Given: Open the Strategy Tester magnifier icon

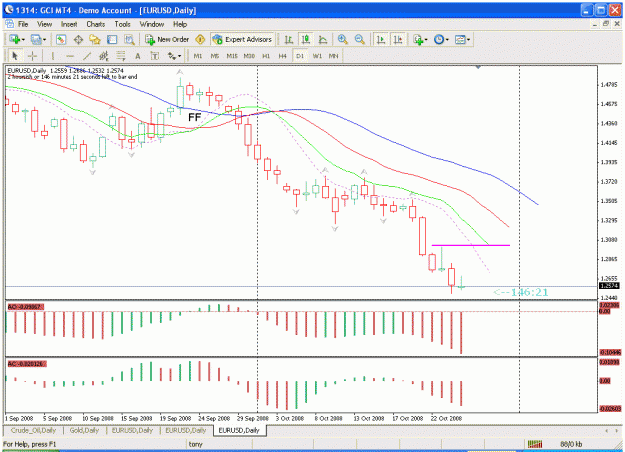Looking at the screenshot, I should pyautogui.click(x=129, y=39).
